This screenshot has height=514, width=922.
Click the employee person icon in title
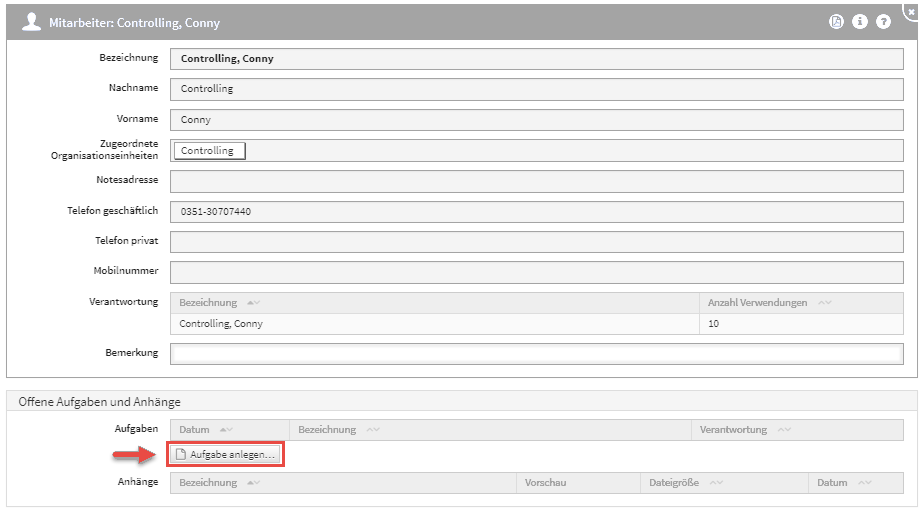(31, 22)
